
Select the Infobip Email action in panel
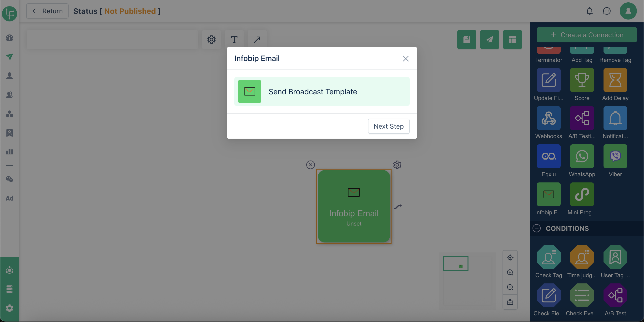[x=548, y=194]
